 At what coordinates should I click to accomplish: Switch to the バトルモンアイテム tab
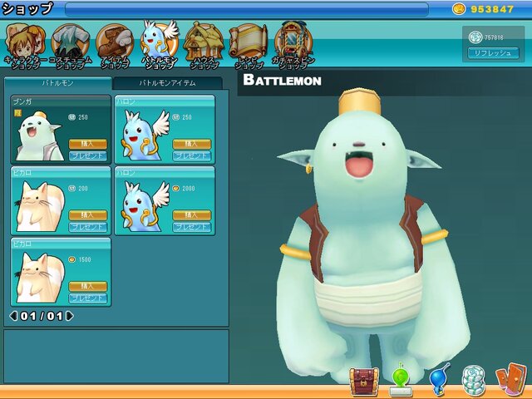point(167,84)
